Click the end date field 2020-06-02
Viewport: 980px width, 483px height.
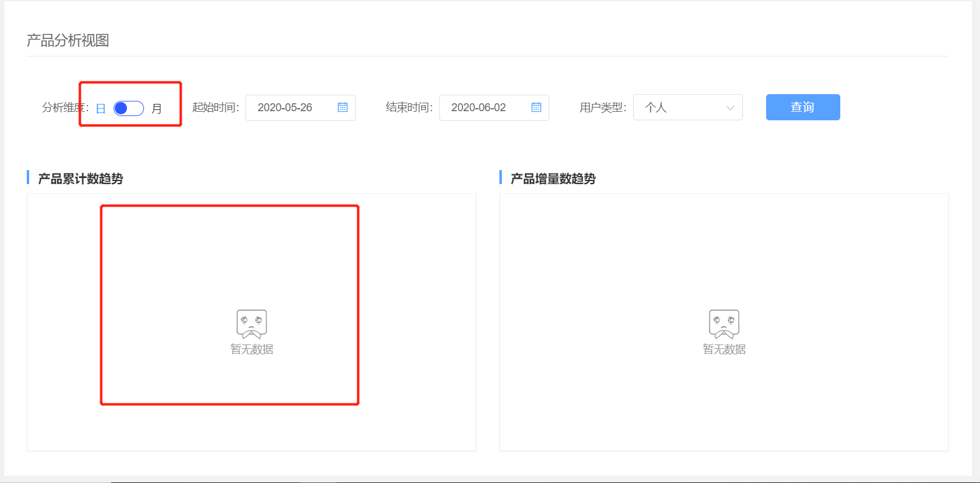point(494,108)
